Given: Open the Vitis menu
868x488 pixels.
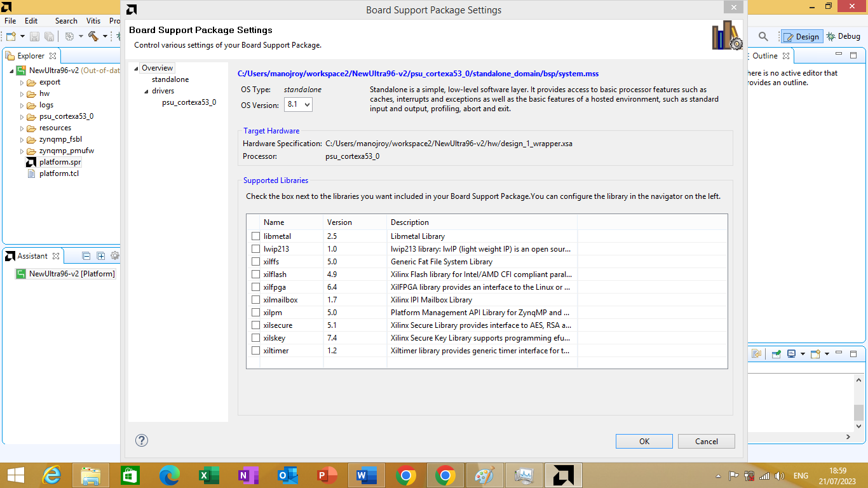Looking at the screenshot, I should coord(93,21).
